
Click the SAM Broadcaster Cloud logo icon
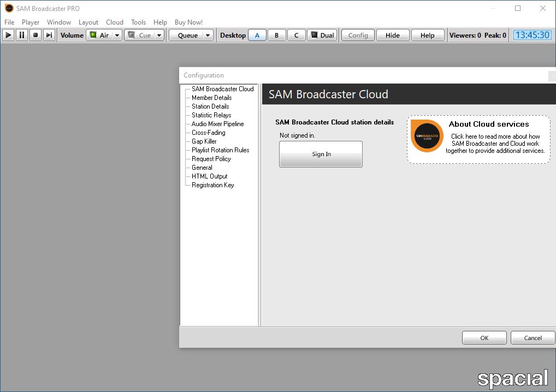(x=427, y=136)
